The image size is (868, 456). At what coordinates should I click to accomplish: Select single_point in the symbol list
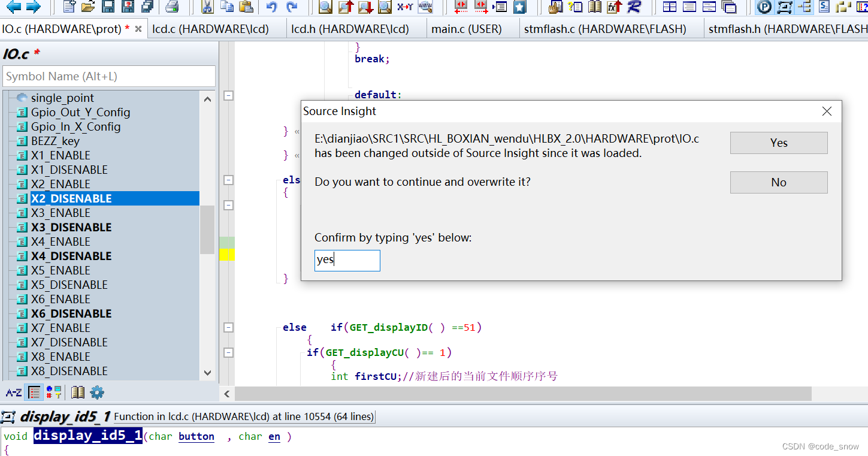tap(62, 98)
